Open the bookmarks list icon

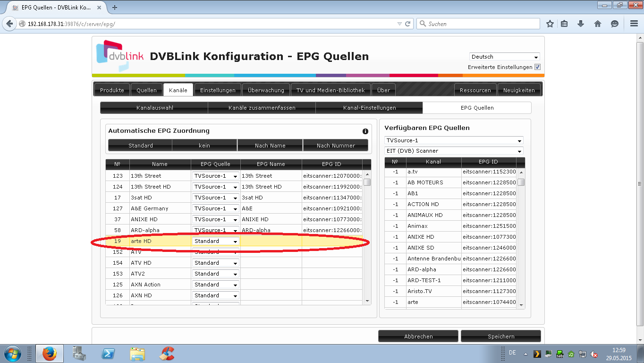564,24
